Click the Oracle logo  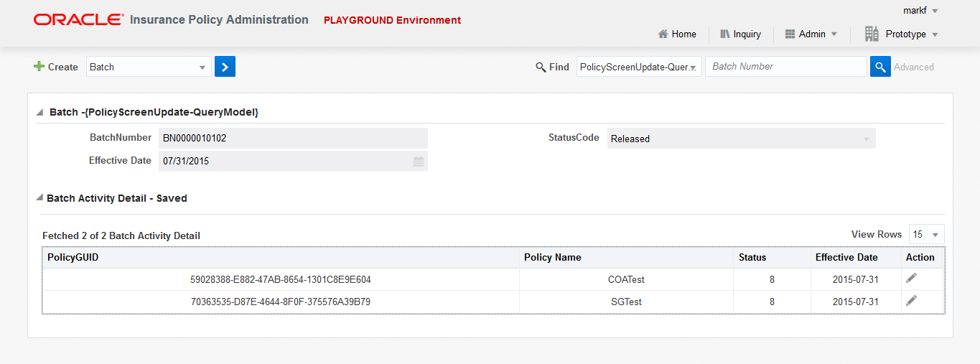[78, 19]
